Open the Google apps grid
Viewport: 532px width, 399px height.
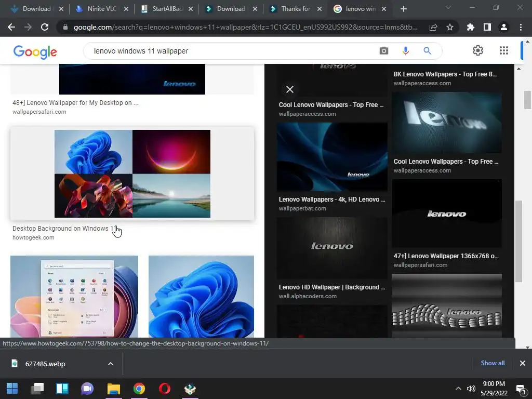click(504, 50)
